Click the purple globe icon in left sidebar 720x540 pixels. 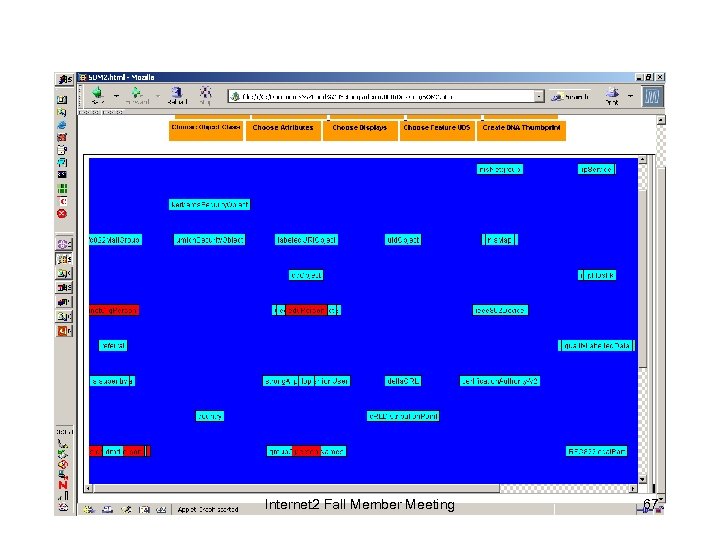(64, 244)
